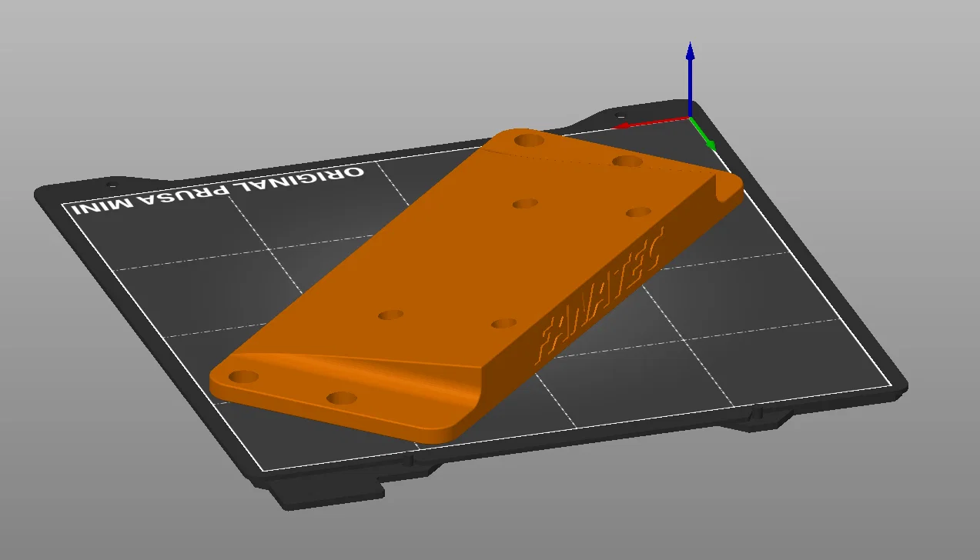Image resolution: width=980 pixels, height=560 pixels.
Task: Click the ORIGINAL PRUSA MINI bed label
Action: click(216, 189)
